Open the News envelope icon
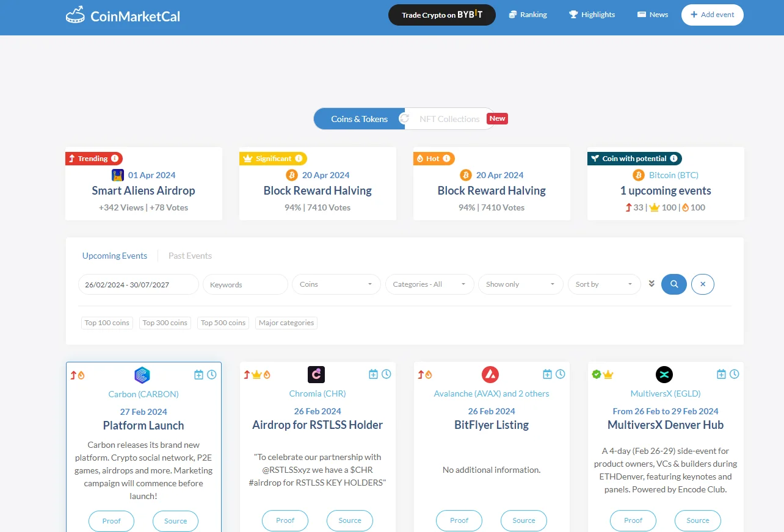Screen dimensions: 784x532 642,15
